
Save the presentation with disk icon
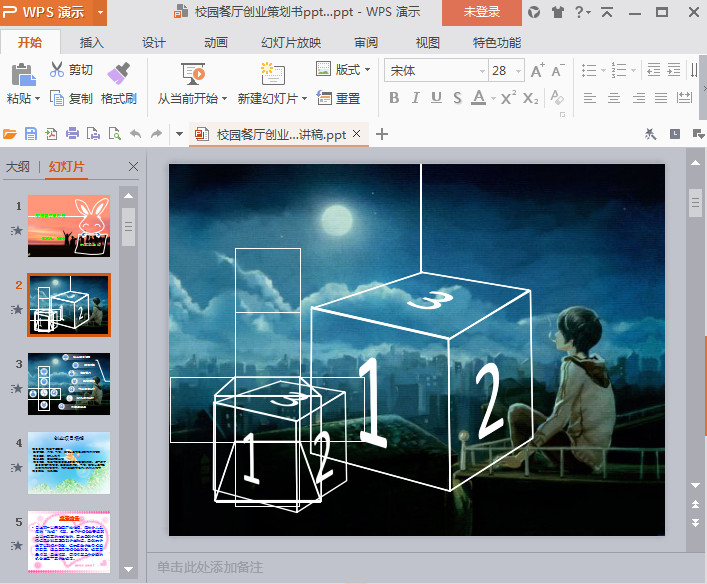tap(31, 134)
